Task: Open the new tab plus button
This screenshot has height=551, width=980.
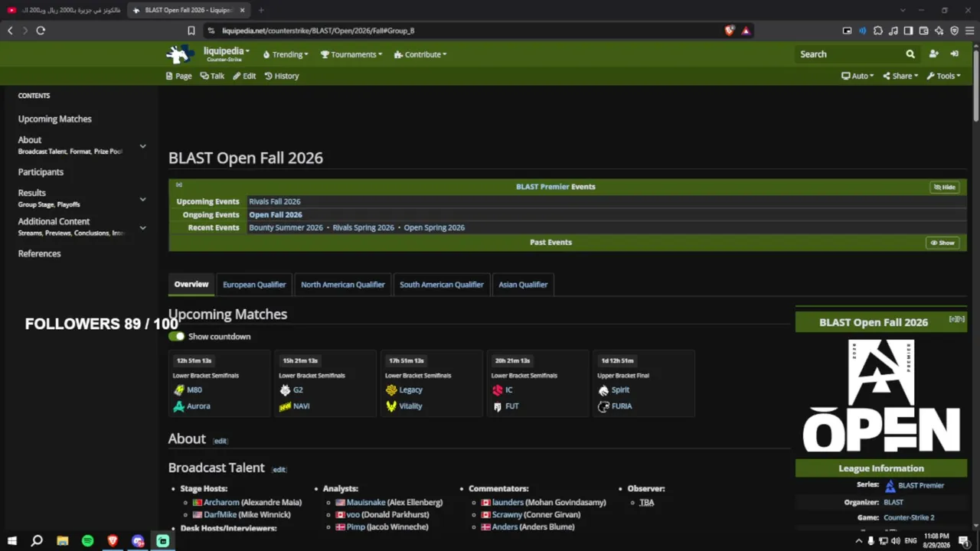Action: tap(261, 10)
